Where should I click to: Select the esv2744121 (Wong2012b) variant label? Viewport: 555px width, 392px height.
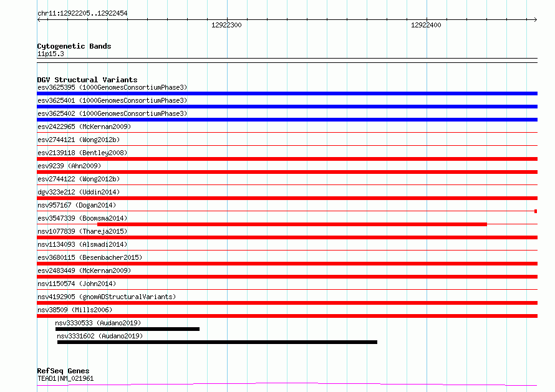(x=79, y=140)
